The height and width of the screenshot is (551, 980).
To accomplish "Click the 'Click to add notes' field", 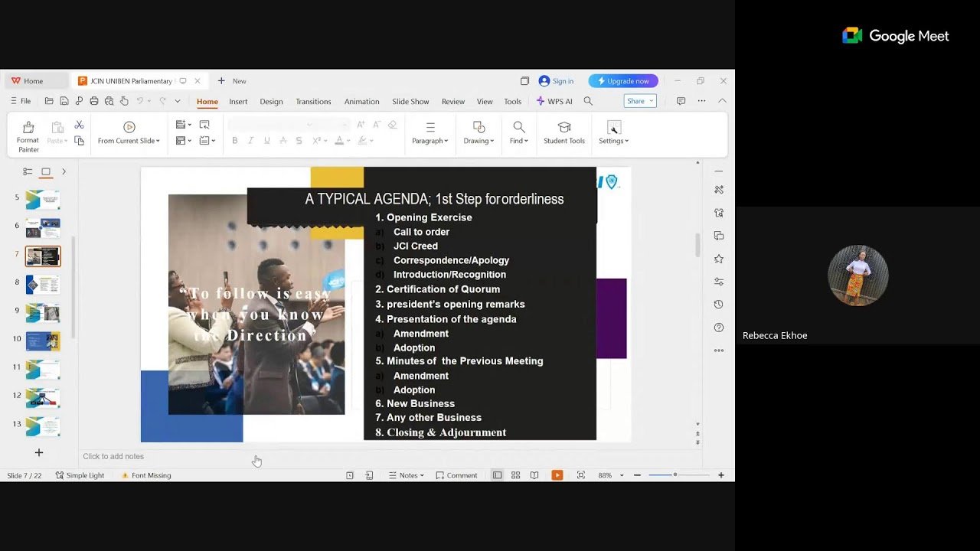I will click(x=390, y=457).
